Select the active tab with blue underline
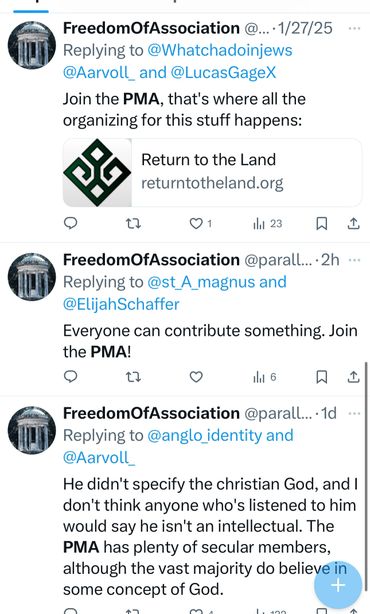The height and width of the screenshot is (614, 370). [31, 6]
